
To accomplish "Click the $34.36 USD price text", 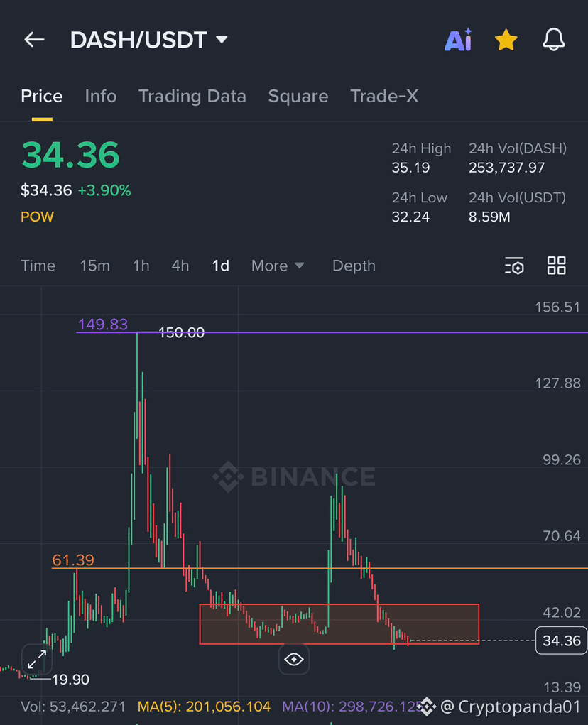I will [46, 190].
